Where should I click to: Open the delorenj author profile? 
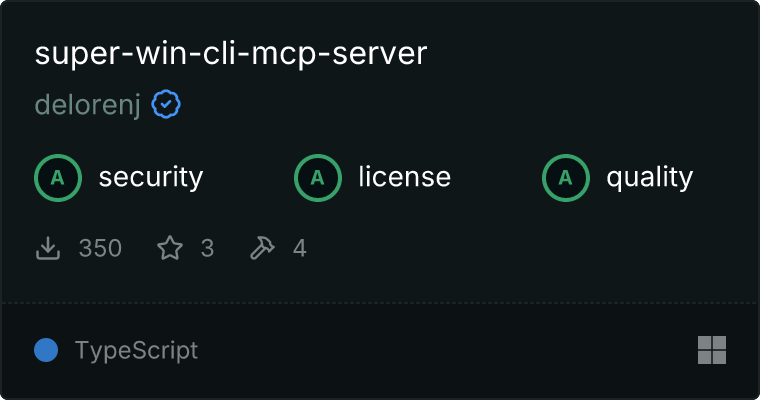tap(88, 105)
